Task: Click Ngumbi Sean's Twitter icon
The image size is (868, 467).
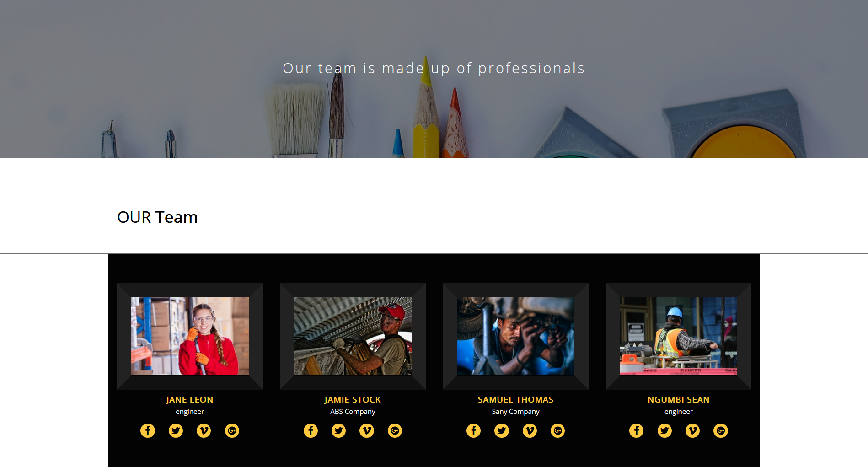Action: point(664,430)
